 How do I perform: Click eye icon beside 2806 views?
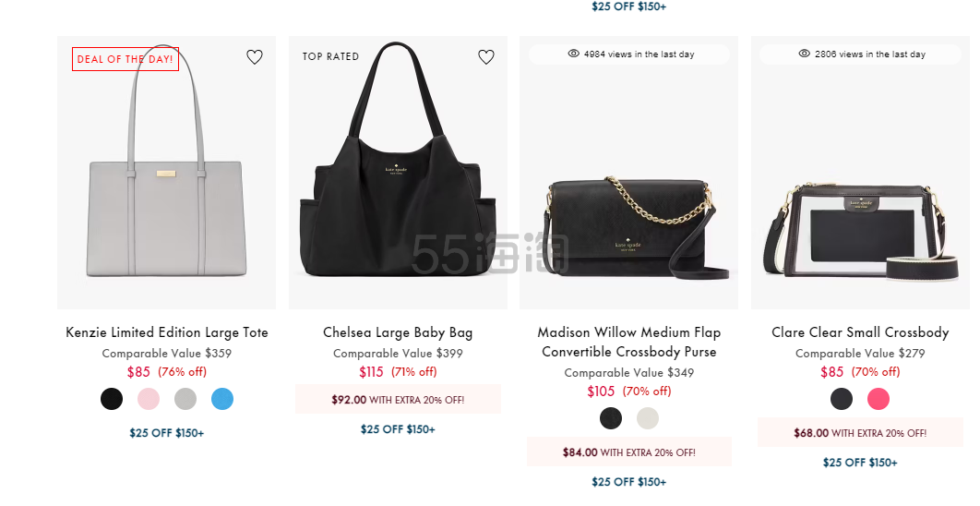pyautogui.click(x=805, y=54)
